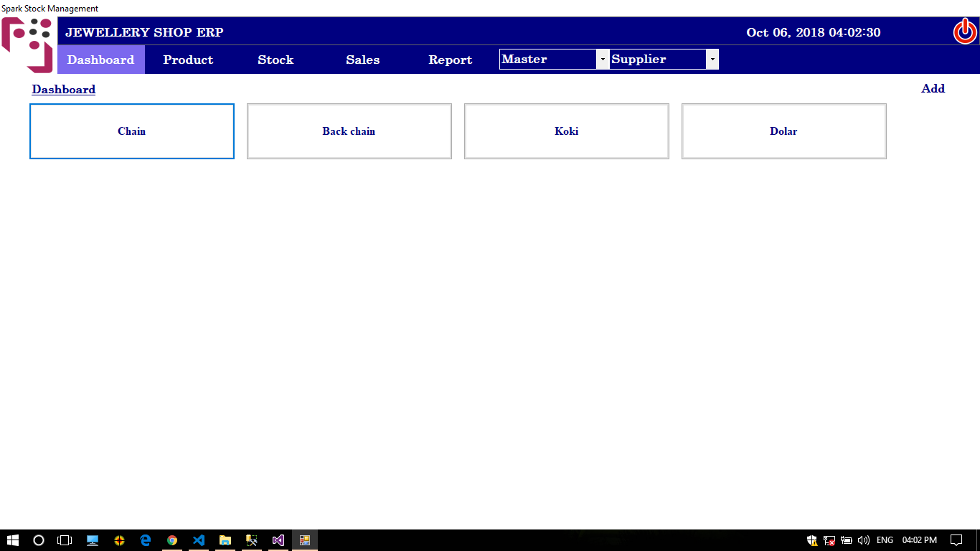Click the orange crosshair taskbar icon
Viewport: 980px width, 551px height.
[x=119, y=540]
